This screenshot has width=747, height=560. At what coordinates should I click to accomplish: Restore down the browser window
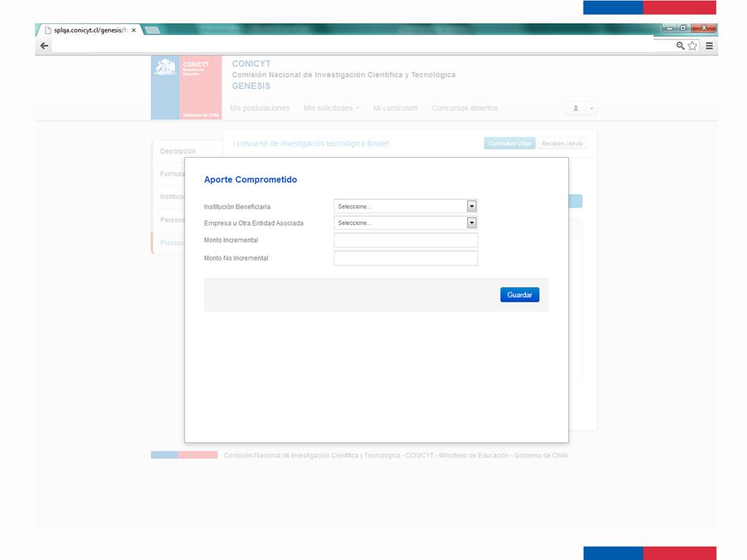tap(683, 28)
